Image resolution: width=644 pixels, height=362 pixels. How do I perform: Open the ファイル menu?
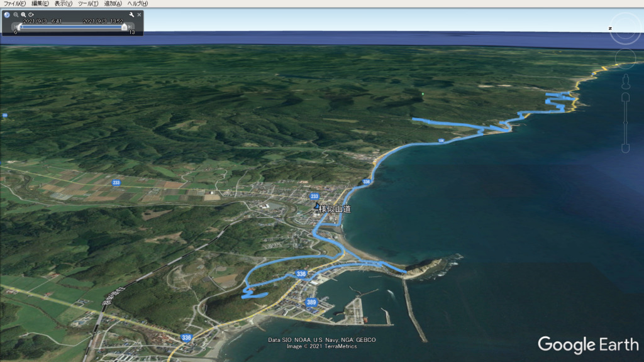click(x=14, y=4)
